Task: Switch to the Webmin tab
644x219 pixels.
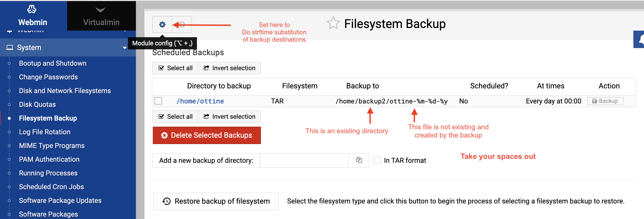Action: pos(33,16)
